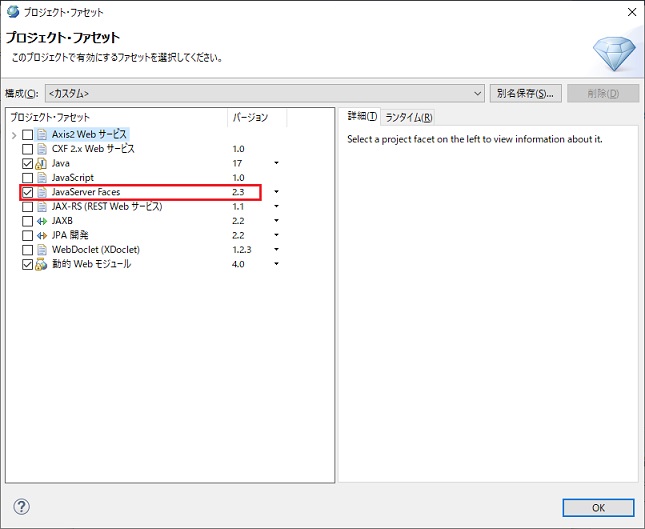Click the JAX-RS facet icon
Viewport: 645px width, 529px height.
click(42, 206)
